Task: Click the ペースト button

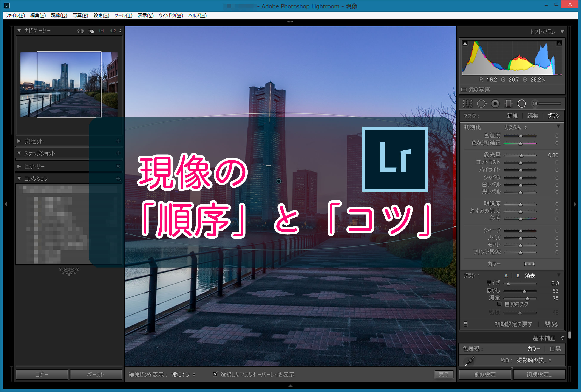Action: click(x=96, y=374)
